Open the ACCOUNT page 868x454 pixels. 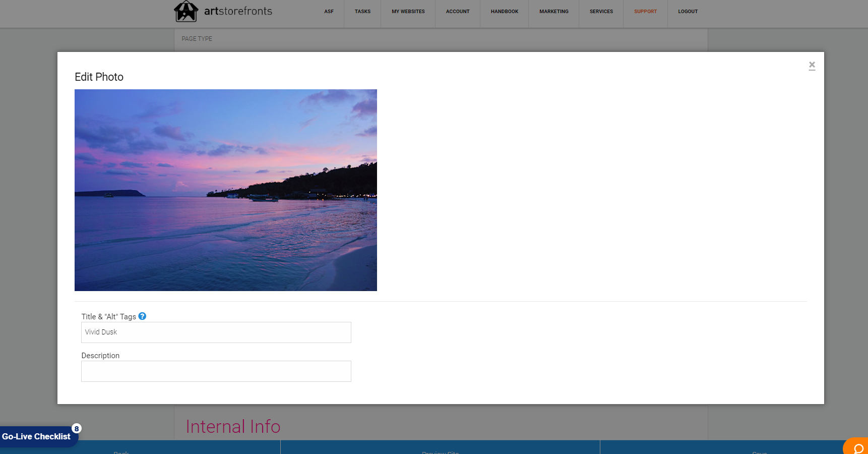[x=457, y=11]
